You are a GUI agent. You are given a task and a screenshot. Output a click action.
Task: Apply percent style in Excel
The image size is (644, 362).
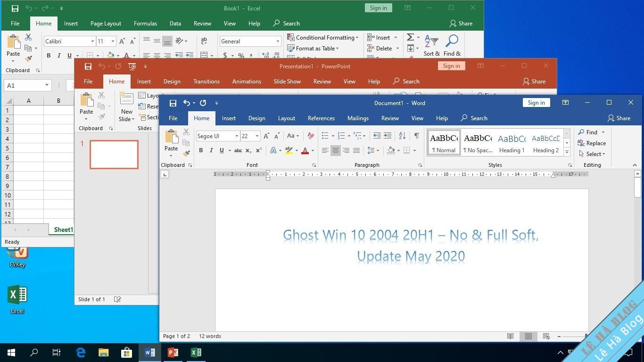pyautogui.click(x=241, y=56)
